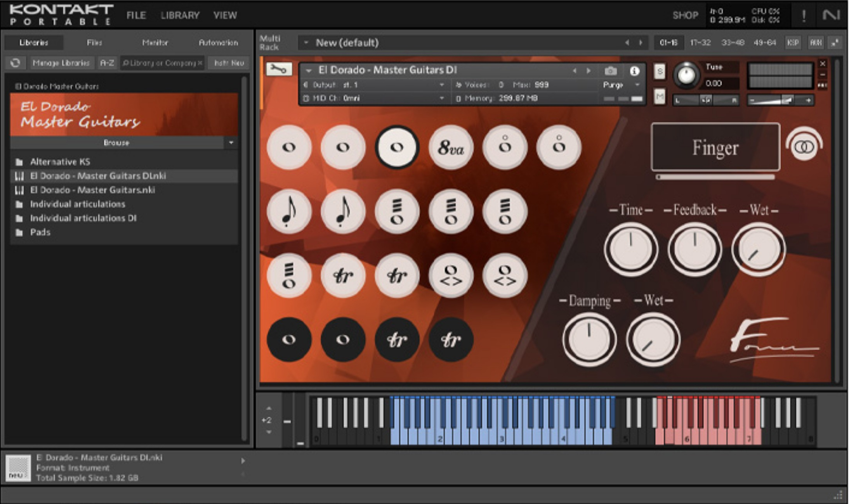Open the Individual articulations DI folder
Viewport: 849px width, 504px height.
[124, 218]
